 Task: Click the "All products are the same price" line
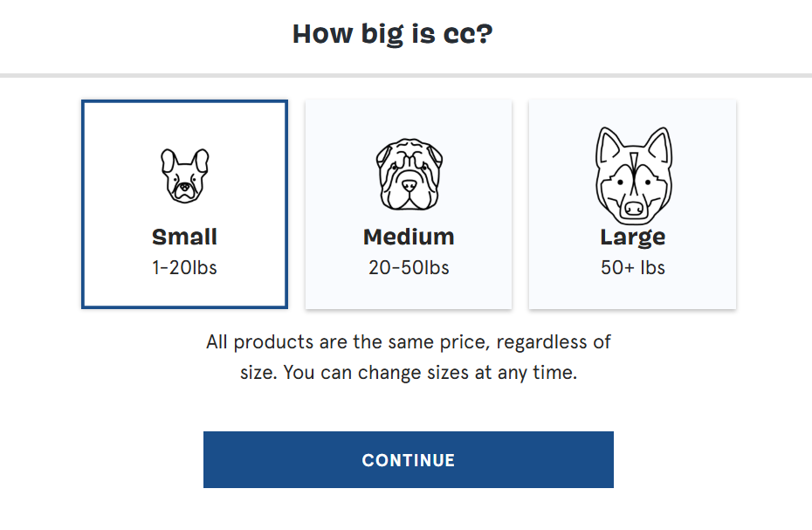(408, 341)
